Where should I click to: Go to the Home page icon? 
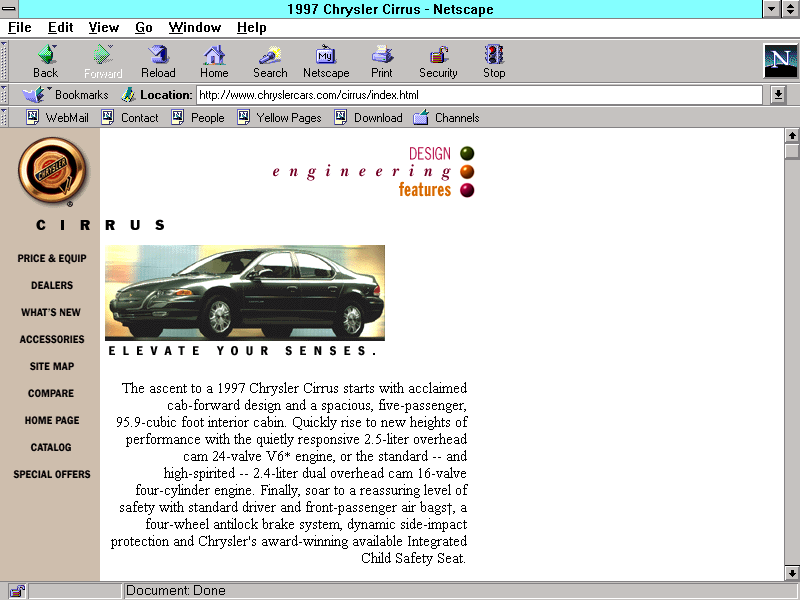pos(214,61)
